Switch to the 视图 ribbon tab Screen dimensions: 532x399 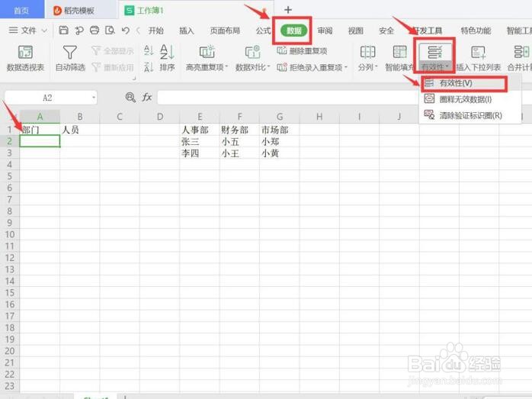coord(356,31)
